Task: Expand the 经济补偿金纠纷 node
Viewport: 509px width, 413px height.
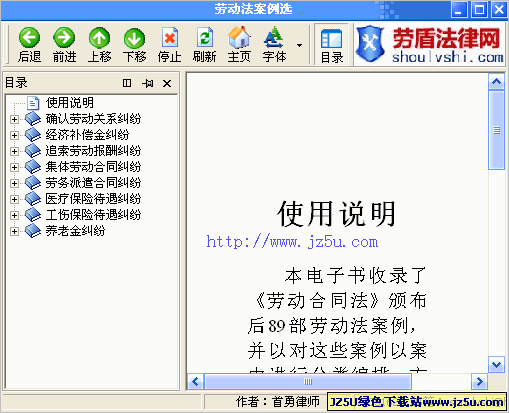Action: point(14,135)
